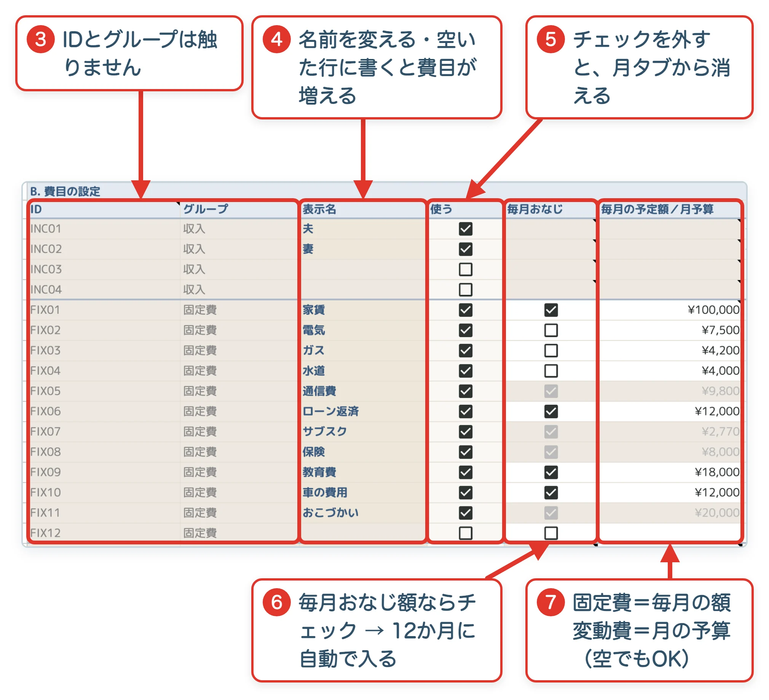Viewport: 769px width, 700px height.
Task: Click the B. 費目の設定 section title
Action: click(x=65, y=191)
